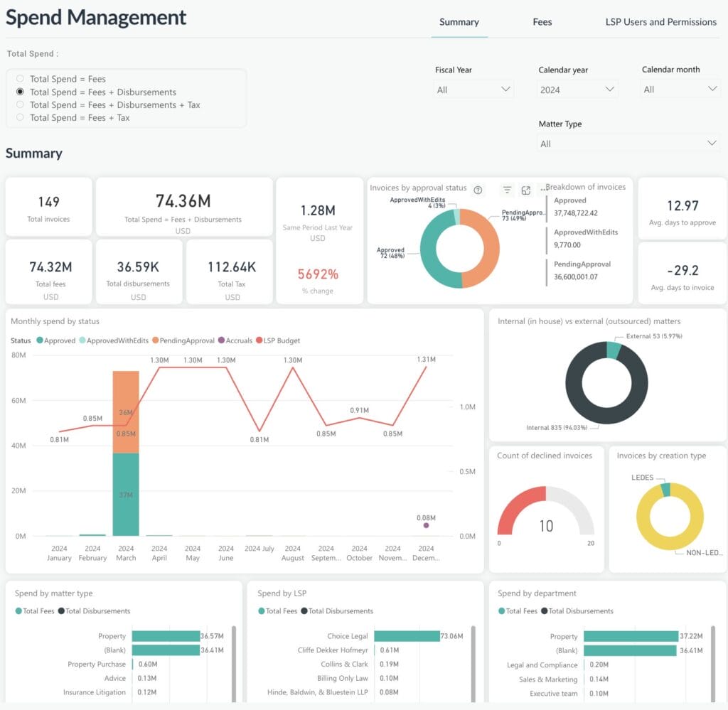Image resolution: width=728 pixels, height=710 pixels.
Task: Select the Total Fees legend in Spend by department
Action: pos(518,611)
